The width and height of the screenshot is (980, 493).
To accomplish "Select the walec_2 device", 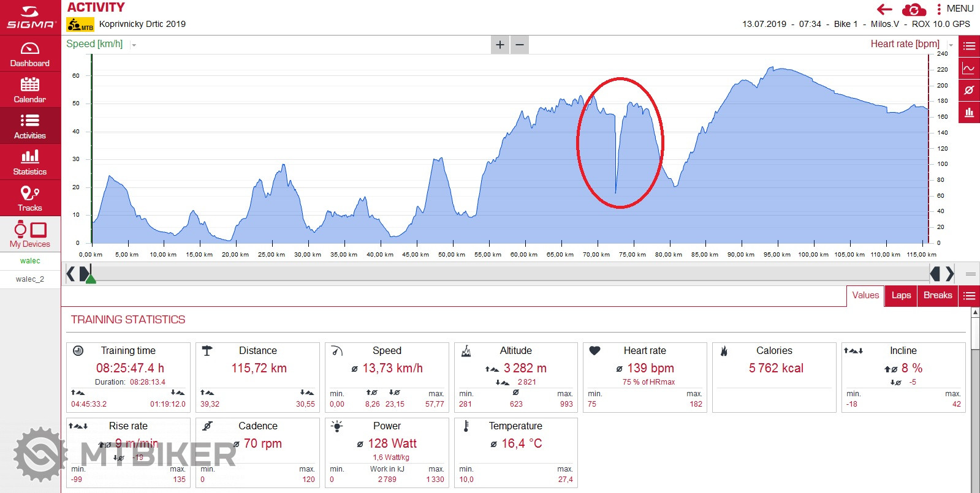I will (30, 279).
